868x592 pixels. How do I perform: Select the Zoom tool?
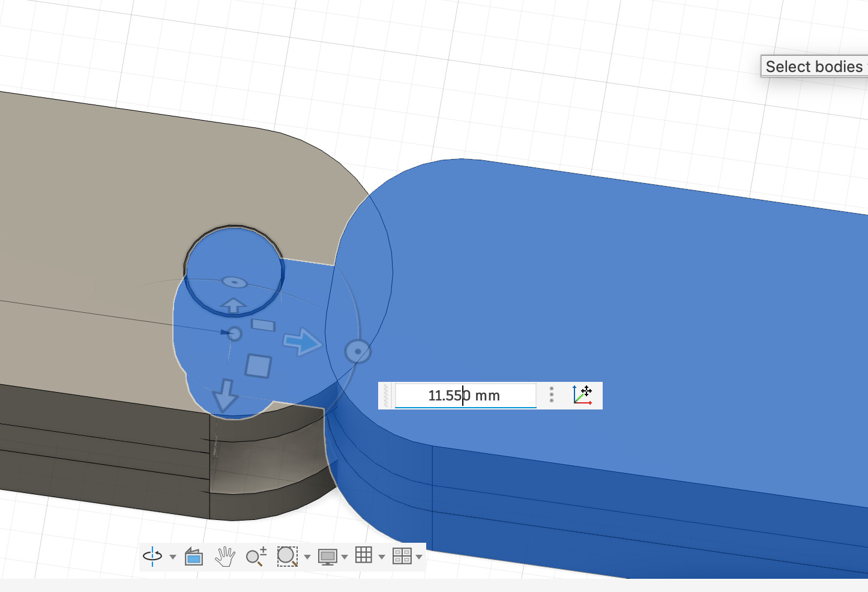click(256, 557)
